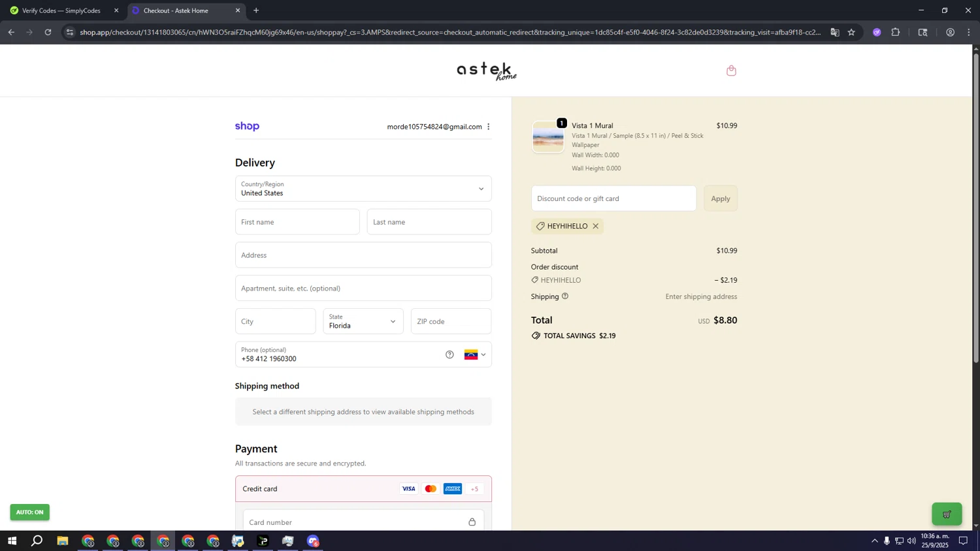Viewport: 980px width, 551px height.
Task: Click the Mastercard logo
Action: point(431,489)
